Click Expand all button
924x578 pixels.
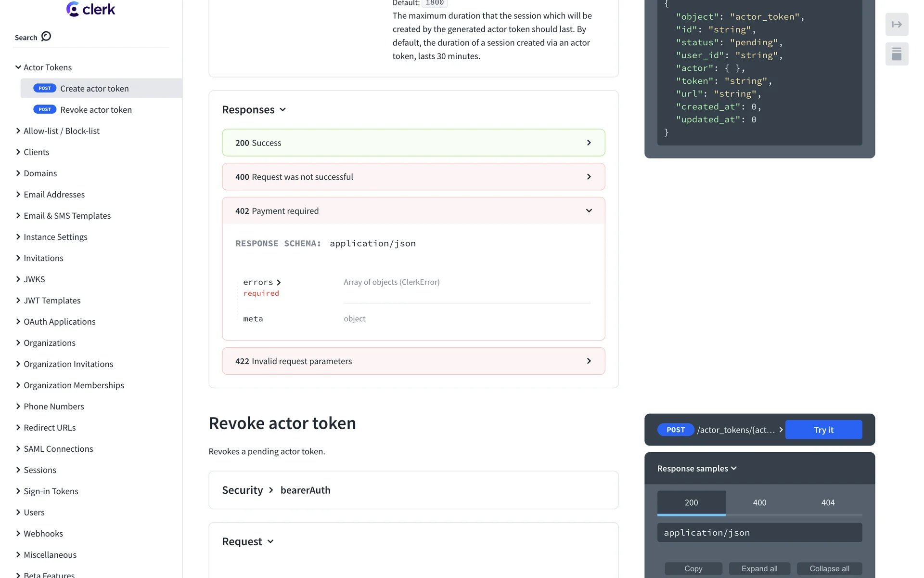coord(759,569)
